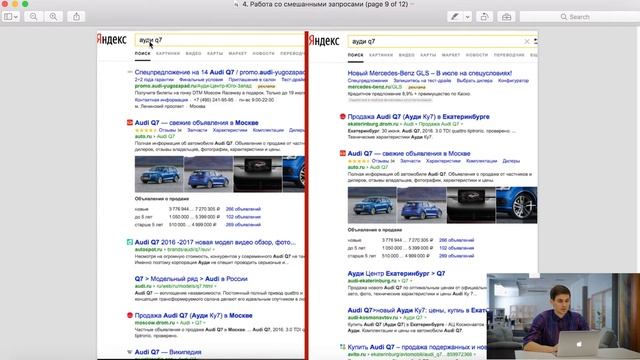Open Q7 > Модельный ряд > Audi в России link
The image size is (640, 360).
point(191,279)
